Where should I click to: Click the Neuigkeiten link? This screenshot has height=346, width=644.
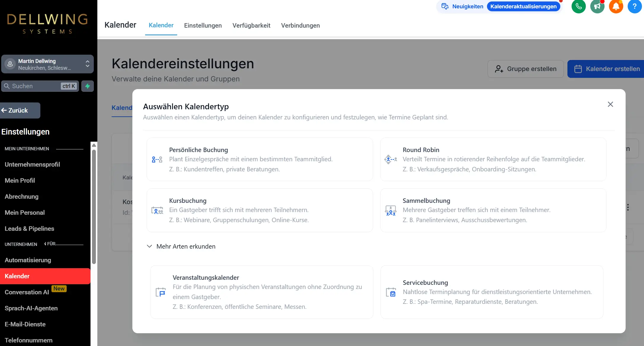468,6
